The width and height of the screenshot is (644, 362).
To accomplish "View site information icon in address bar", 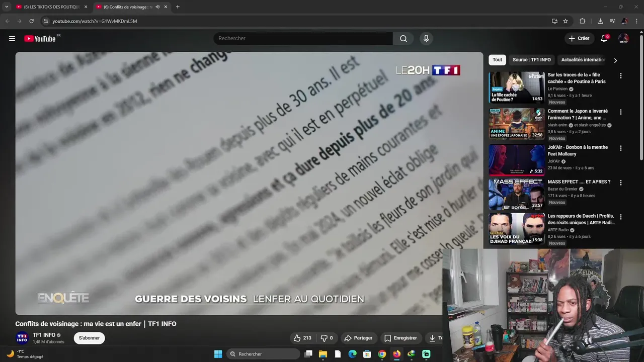I will point(45,21).
